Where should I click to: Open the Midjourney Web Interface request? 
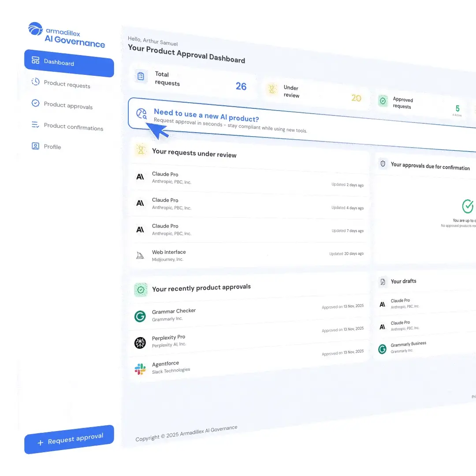pos(249,255)
